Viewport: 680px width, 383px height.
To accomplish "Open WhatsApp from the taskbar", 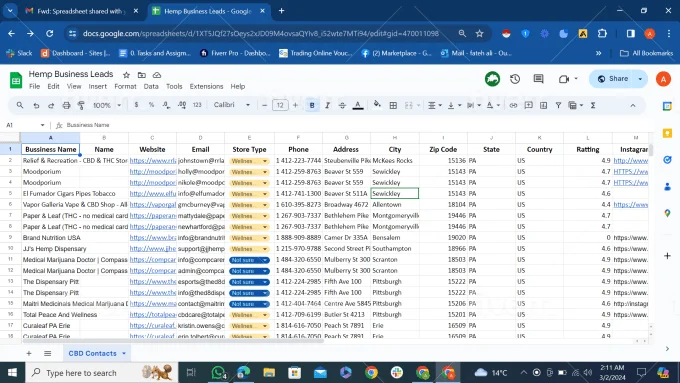I will click(x=218, y=373).
